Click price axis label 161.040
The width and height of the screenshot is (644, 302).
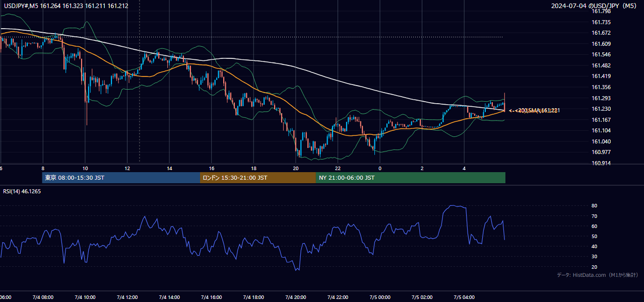click(601, 141)
